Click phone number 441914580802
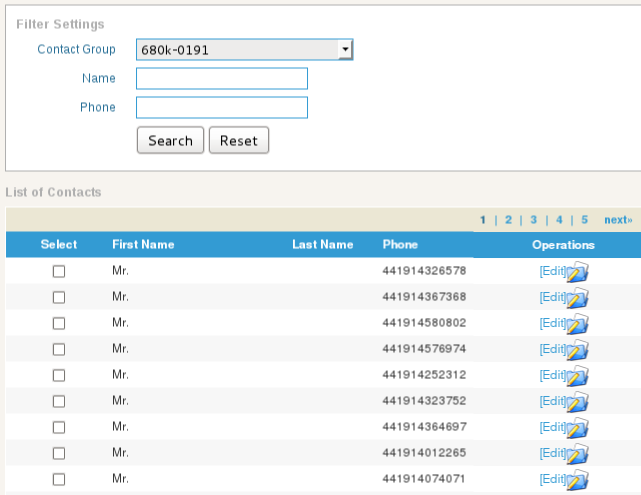Viewport: 641px width, 495px height. pos(424,323)
